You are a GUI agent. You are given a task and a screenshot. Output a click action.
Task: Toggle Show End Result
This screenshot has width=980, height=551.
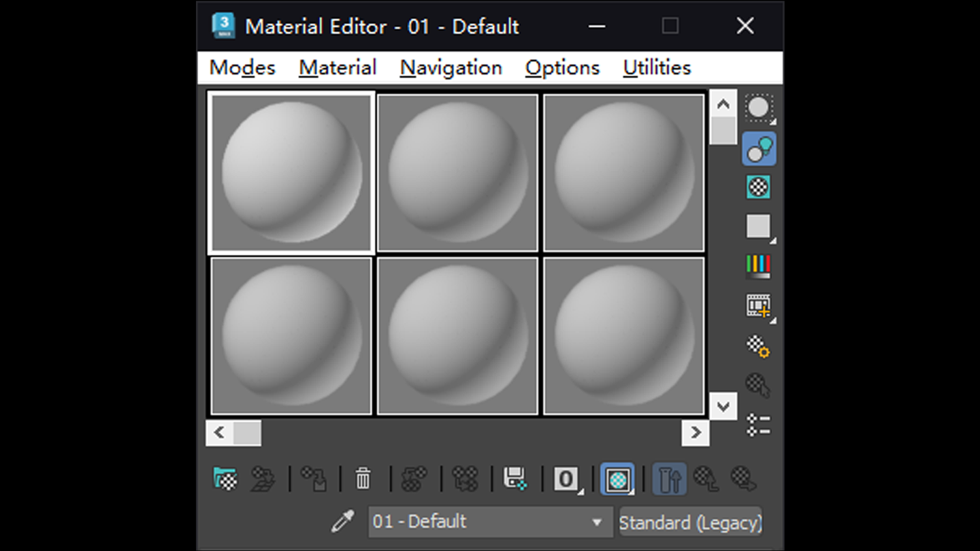pos(669,478)
